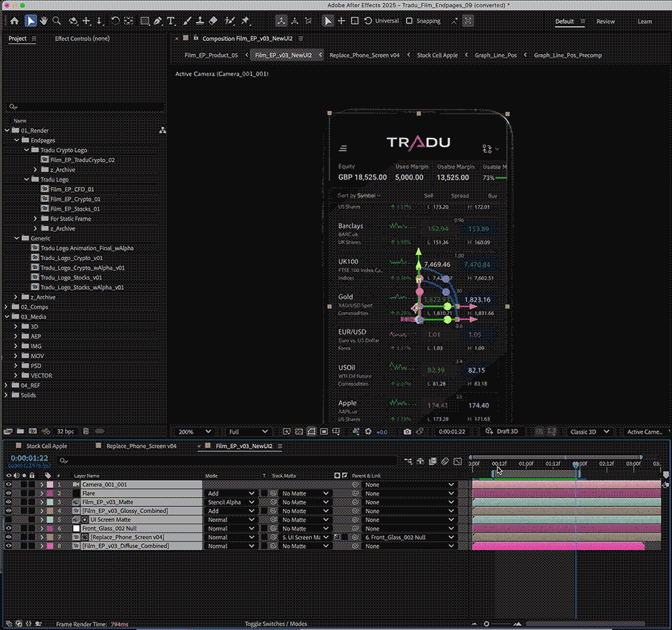Open the Classic 3D renderer dropdown

tap(589, 432)
